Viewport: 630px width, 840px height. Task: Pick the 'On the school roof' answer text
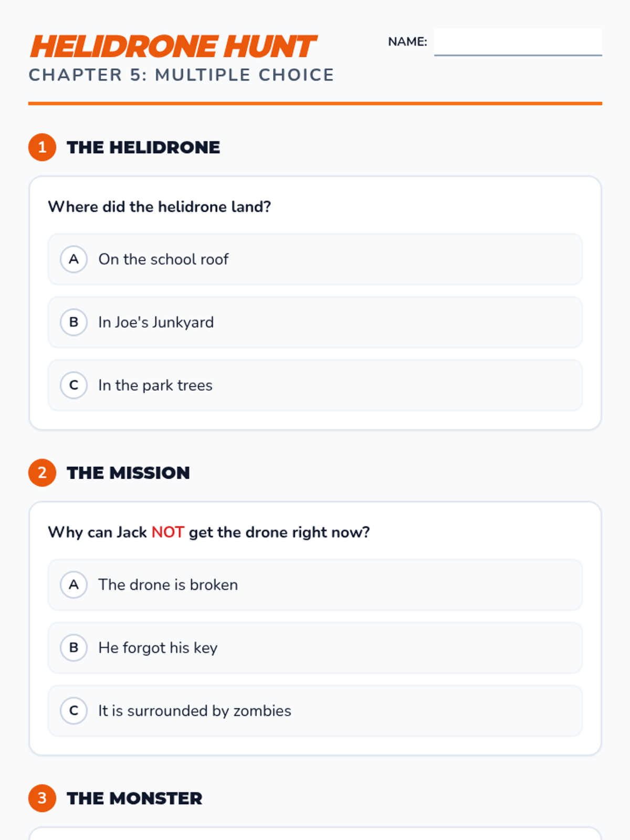[x=163, y=259]
